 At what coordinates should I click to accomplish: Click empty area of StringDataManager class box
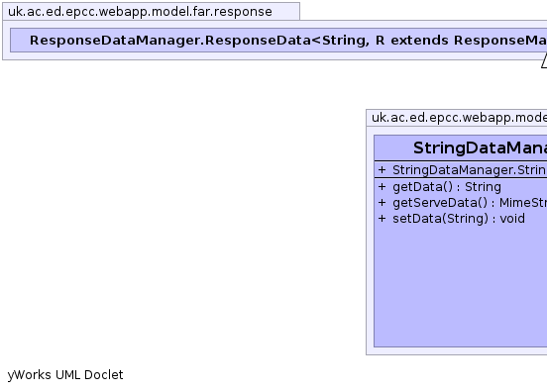(461, 286)
